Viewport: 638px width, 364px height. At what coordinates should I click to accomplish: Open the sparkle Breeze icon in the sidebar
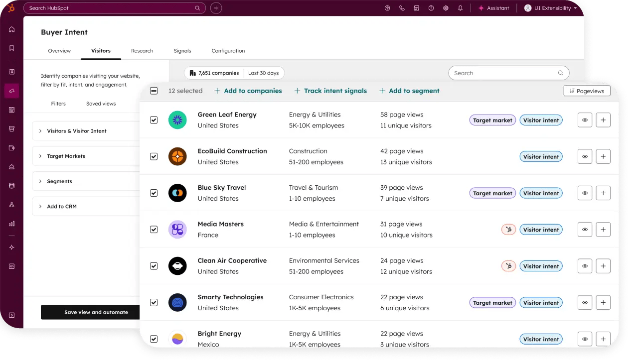coord(11,247)
